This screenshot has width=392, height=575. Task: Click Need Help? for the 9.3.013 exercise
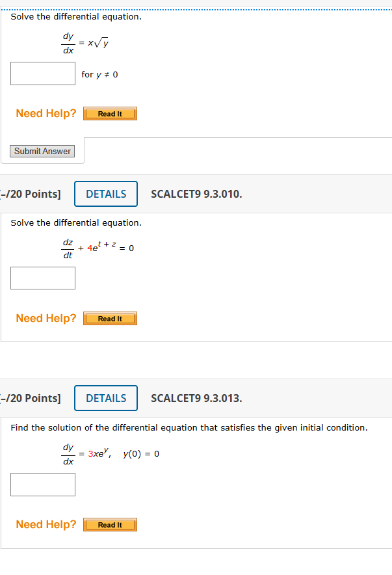(x=46, y=524)
